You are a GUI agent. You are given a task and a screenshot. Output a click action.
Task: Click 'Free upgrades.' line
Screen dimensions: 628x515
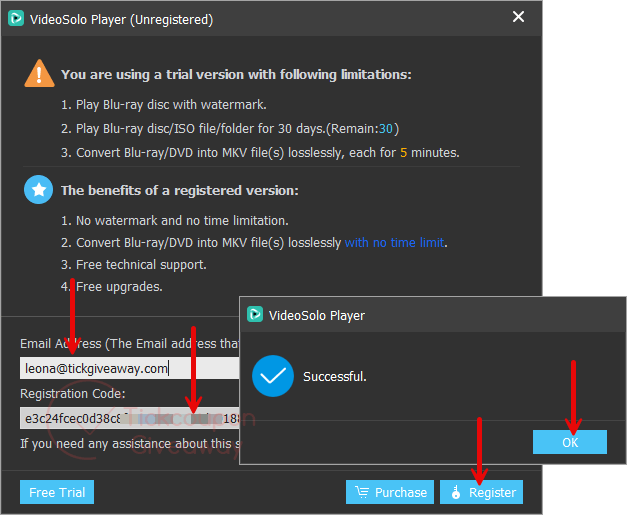click(111, 287)
